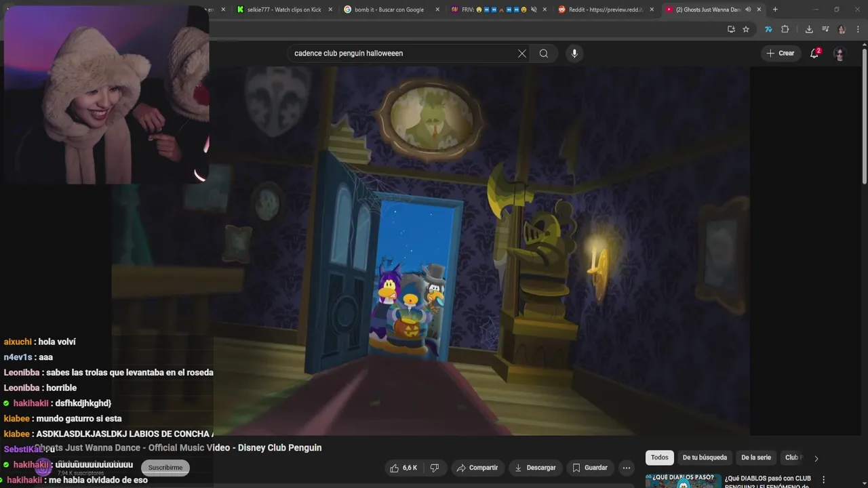Start voice search with the microphone icon
Screen dimensions: 868x488
tap(574, 54)
